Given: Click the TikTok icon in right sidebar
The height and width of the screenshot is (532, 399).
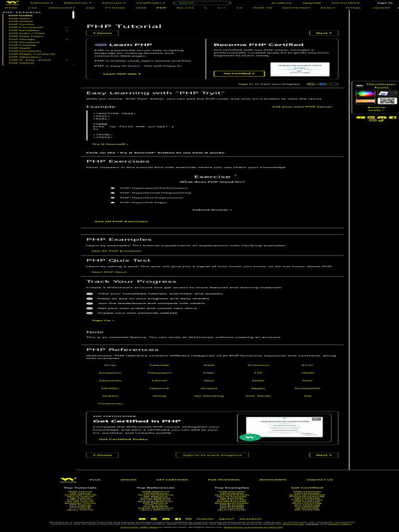Looking at the screenshot, I should point(381,121).
